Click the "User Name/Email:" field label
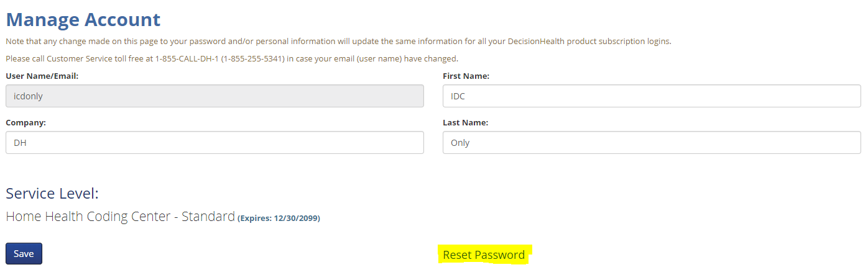Screen dimensions: 868x275 coord(42,76)
